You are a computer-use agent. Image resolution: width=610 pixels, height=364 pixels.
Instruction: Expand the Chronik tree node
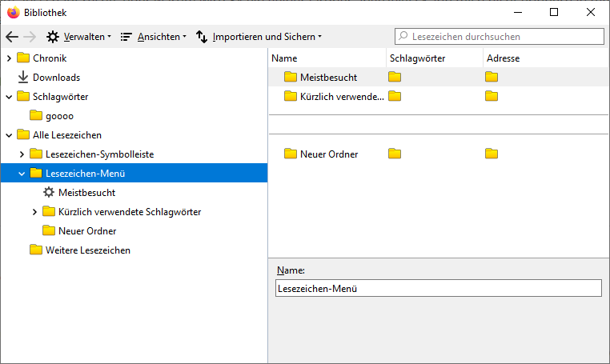click(9, 58)
